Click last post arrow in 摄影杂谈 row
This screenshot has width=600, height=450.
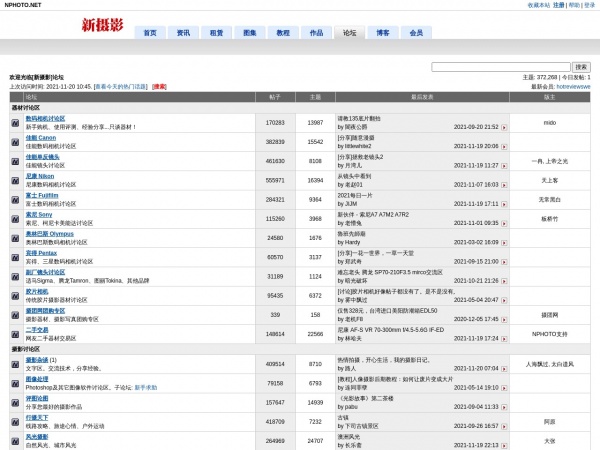click(504, 368)
